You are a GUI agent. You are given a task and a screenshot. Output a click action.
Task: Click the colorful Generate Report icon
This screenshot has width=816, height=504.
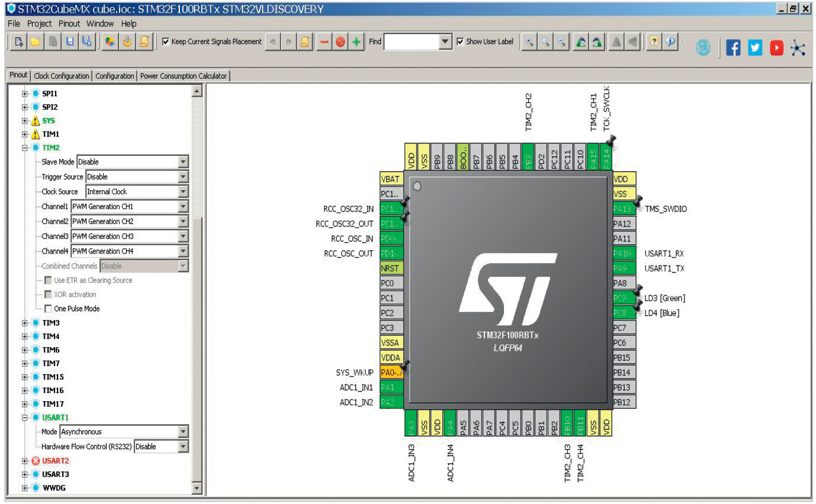click(110, 42)
